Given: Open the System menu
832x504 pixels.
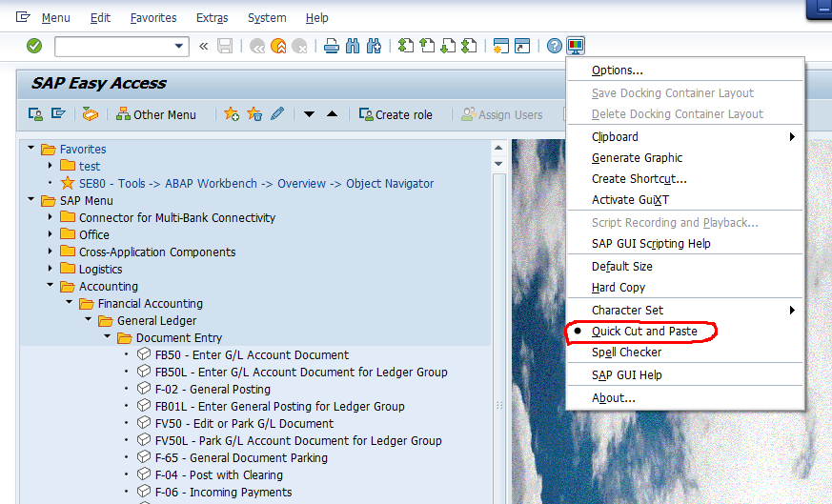Looking at the screenshot, I should point(267,17).
